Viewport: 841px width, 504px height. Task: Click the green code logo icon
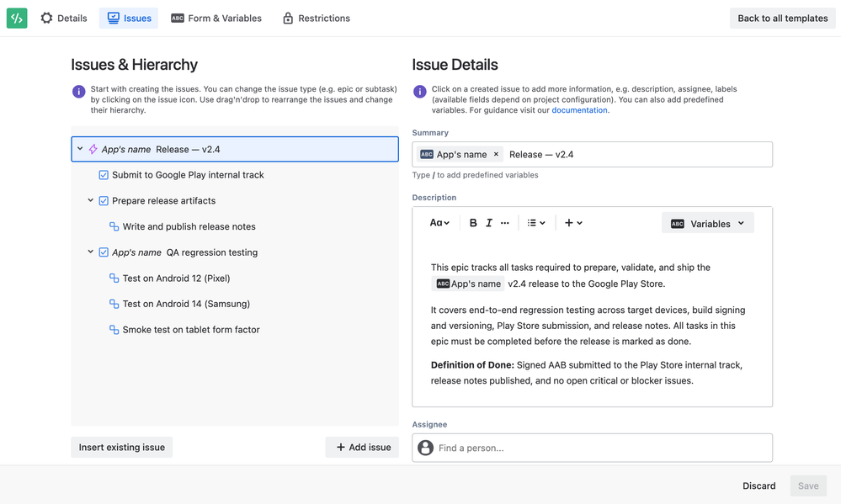17,19
